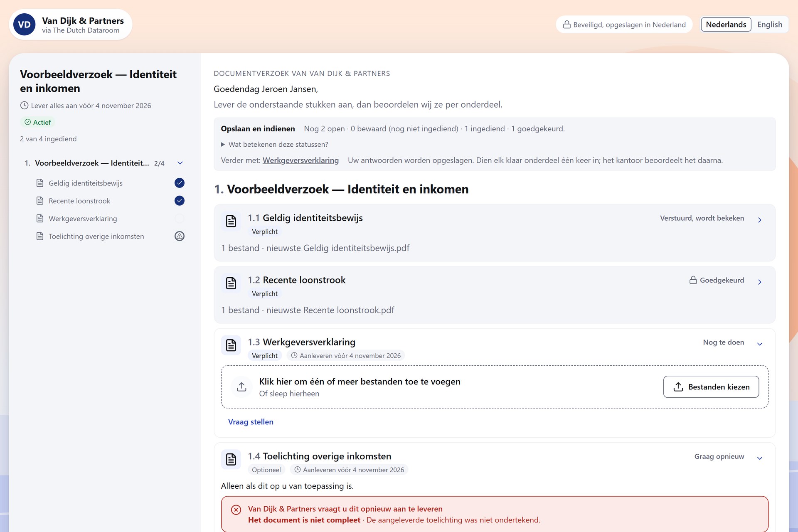Click the Vraag stellen link
This screenshot has height=532, width=798.
coord(251,422)
